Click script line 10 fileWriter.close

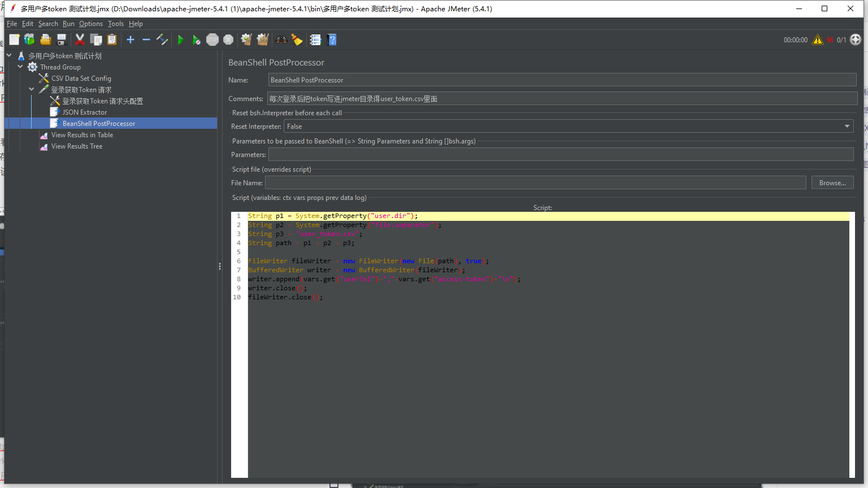tap(285, 297)
